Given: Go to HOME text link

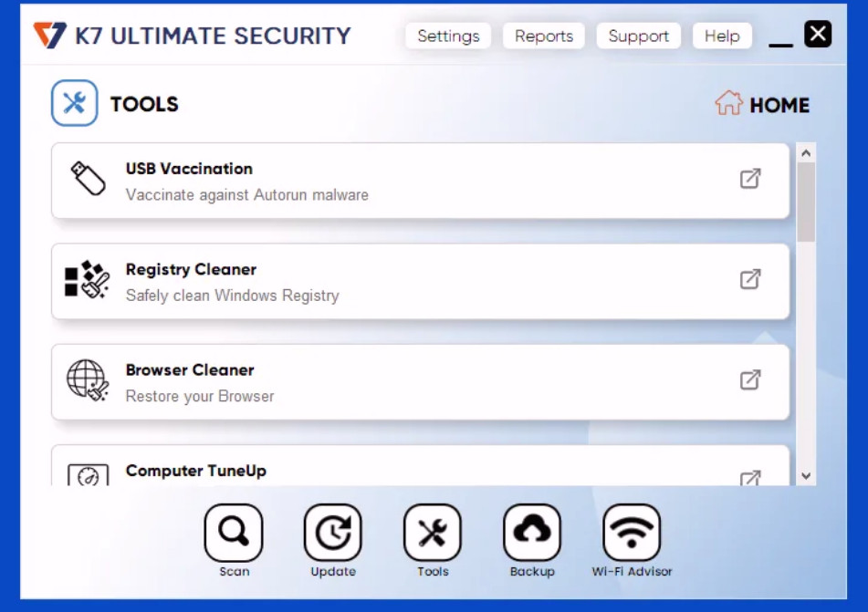Looking at the screenshot, I should [x=779, y=105].
